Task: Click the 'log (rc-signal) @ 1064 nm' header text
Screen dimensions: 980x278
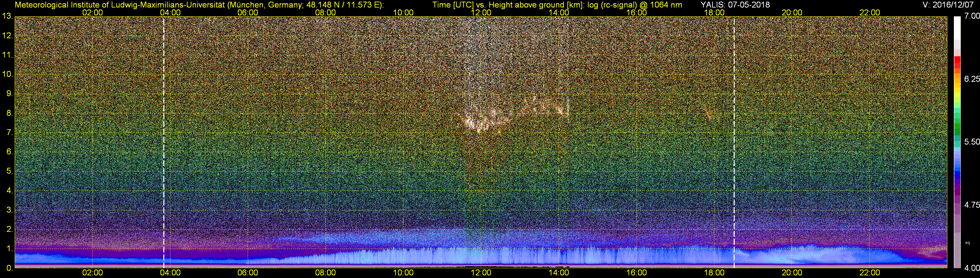Action: pyautogui.click(x=635, y=5)
